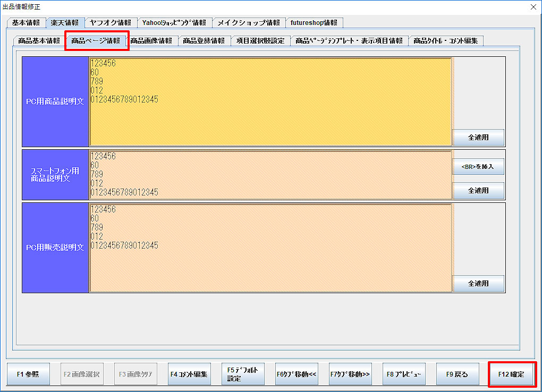
Task: Open the Yahoo!ショッピング情報 tab
Action: coord(174,23)
